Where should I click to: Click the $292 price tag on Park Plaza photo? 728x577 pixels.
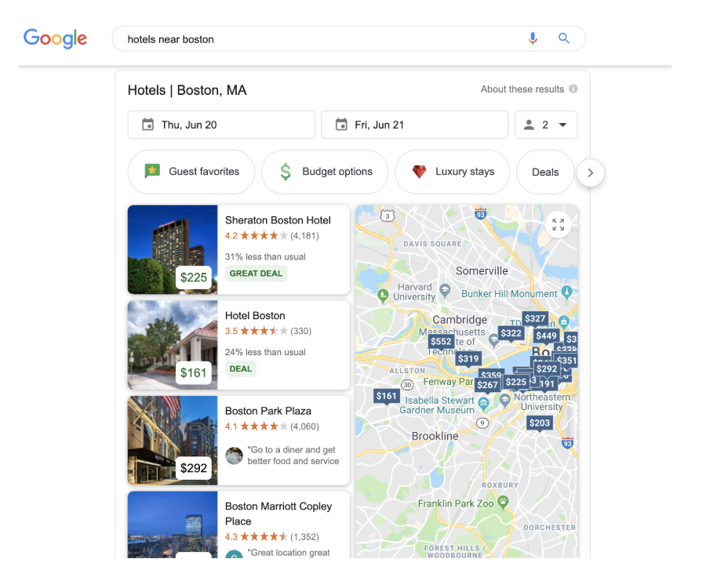tap(194, 468)
